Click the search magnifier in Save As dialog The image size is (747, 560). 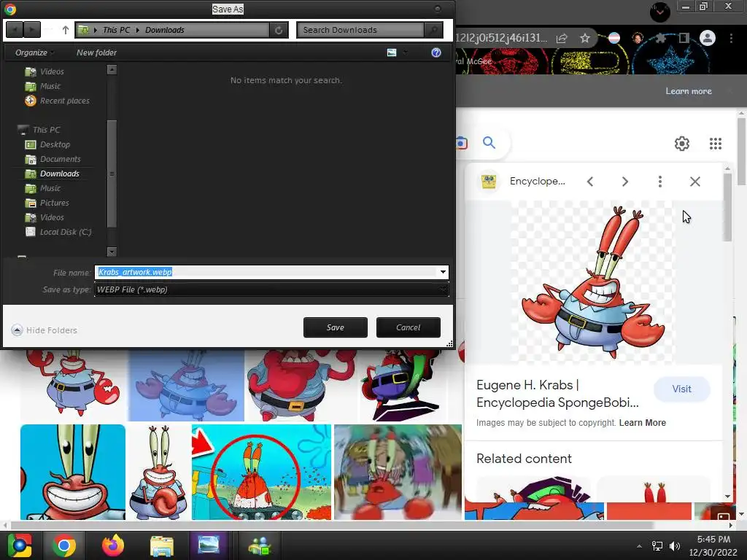pos(433,30)
